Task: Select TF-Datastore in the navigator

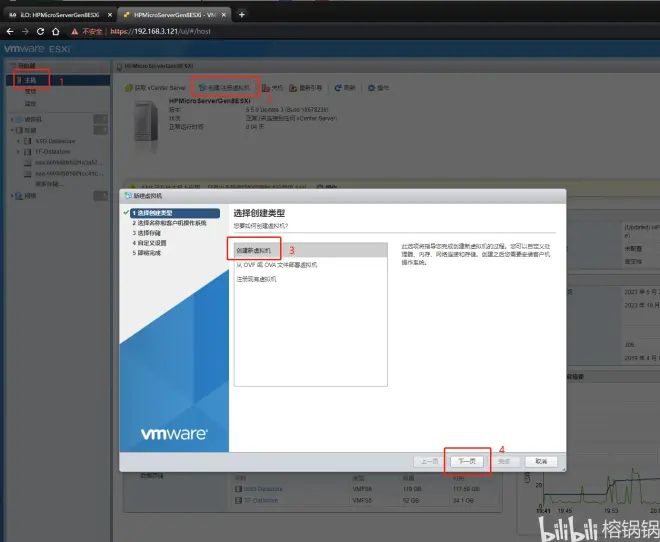Action: [53, 151]
